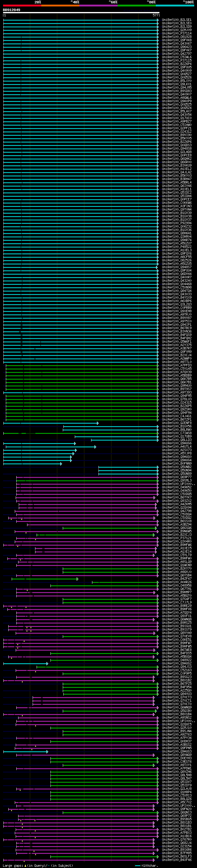Viewport: 197px width, 868px height.
Task: Click the UniRef100_B9VI90 label
Action: point(176,135)
